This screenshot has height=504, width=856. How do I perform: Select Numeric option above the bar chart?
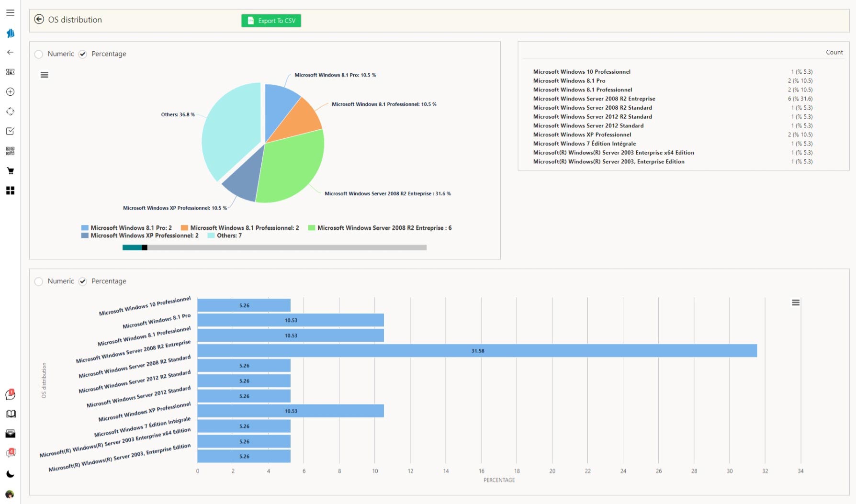tap(39, 281)
